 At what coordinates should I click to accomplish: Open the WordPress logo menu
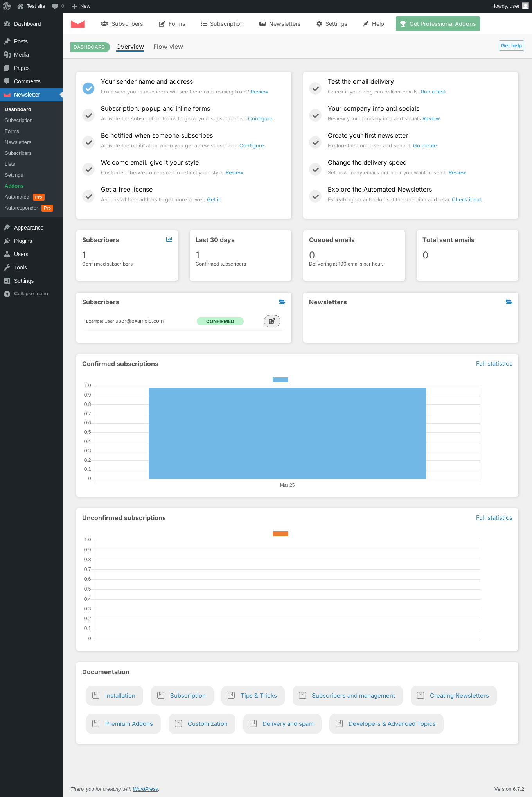[7, 6]
